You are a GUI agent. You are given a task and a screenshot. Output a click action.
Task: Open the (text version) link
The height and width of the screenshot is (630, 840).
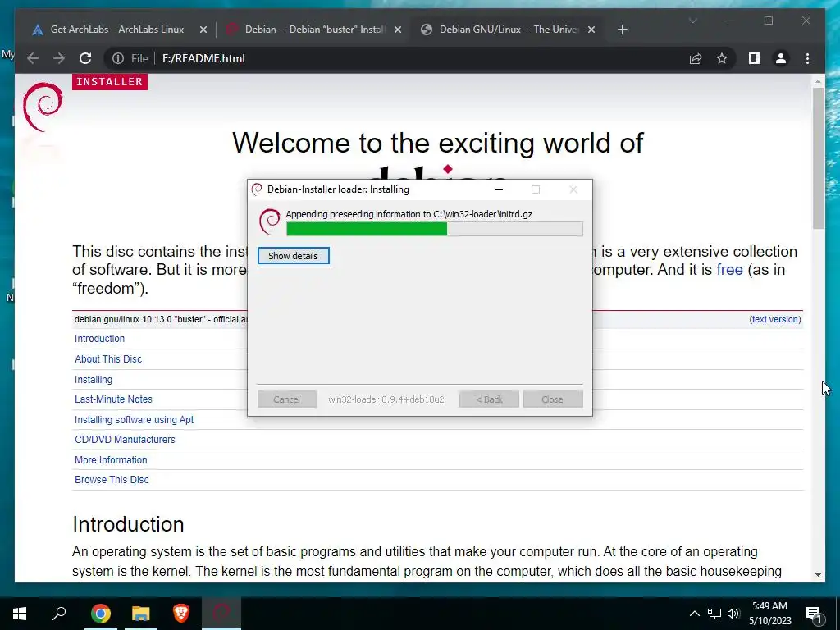point(775,319)
